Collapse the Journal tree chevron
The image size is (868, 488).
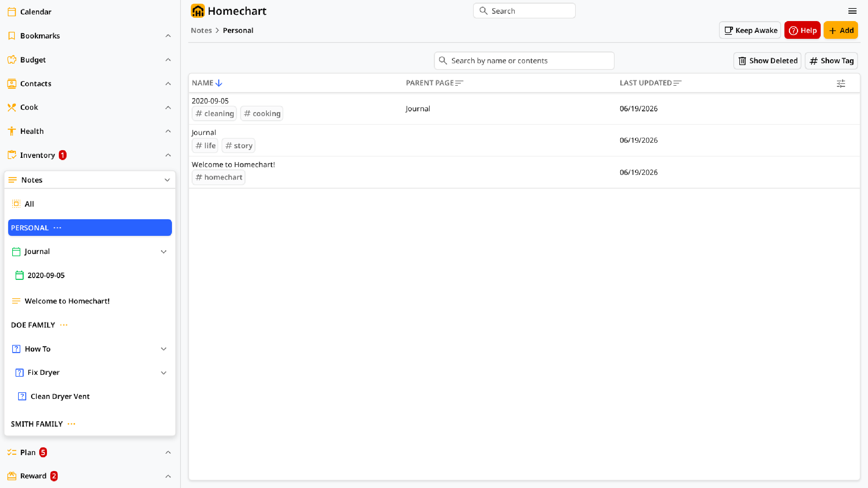tap(163, 252)
